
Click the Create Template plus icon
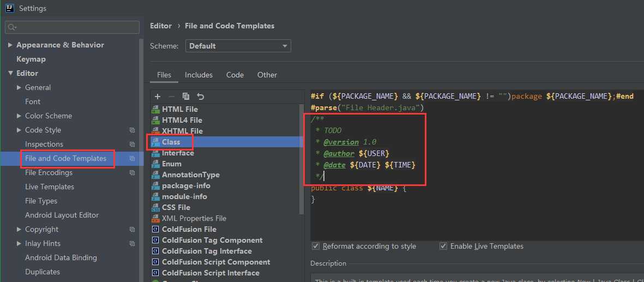coord(157,97)
